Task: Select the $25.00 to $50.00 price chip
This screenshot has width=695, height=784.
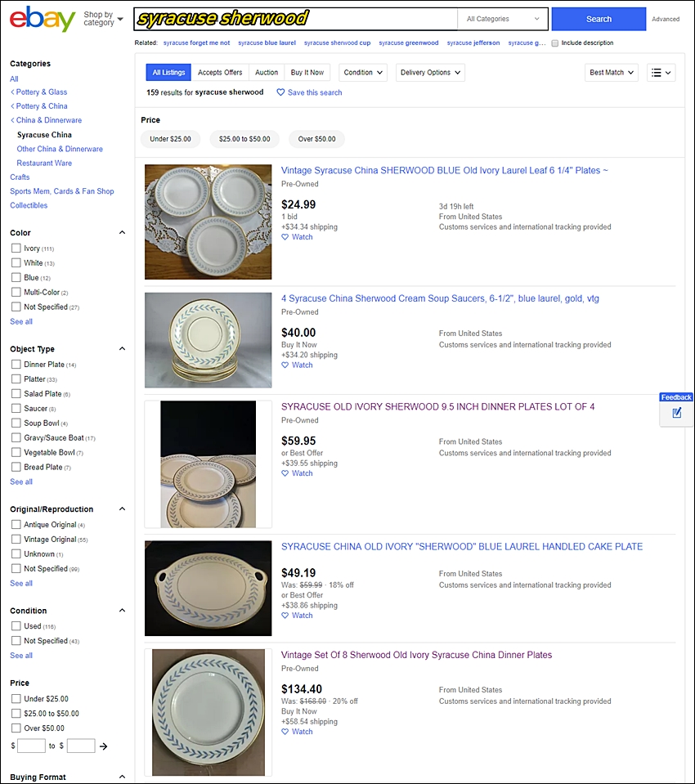Action: coord(244,139)
